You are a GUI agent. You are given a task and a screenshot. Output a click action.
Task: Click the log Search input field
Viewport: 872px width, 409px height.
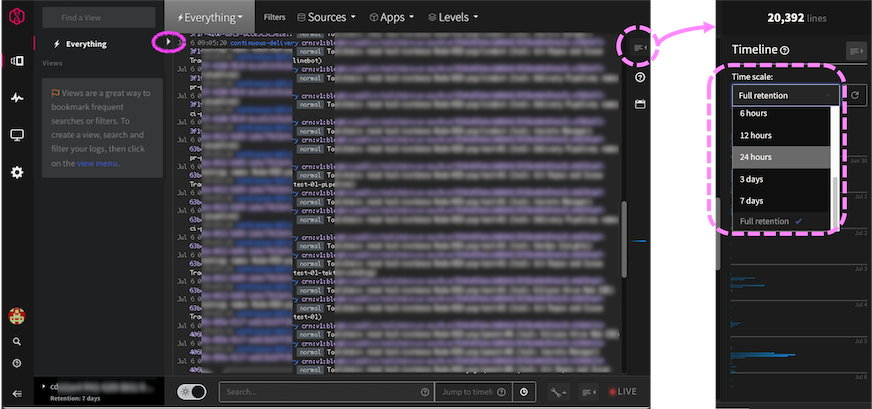tap(326, 392)
